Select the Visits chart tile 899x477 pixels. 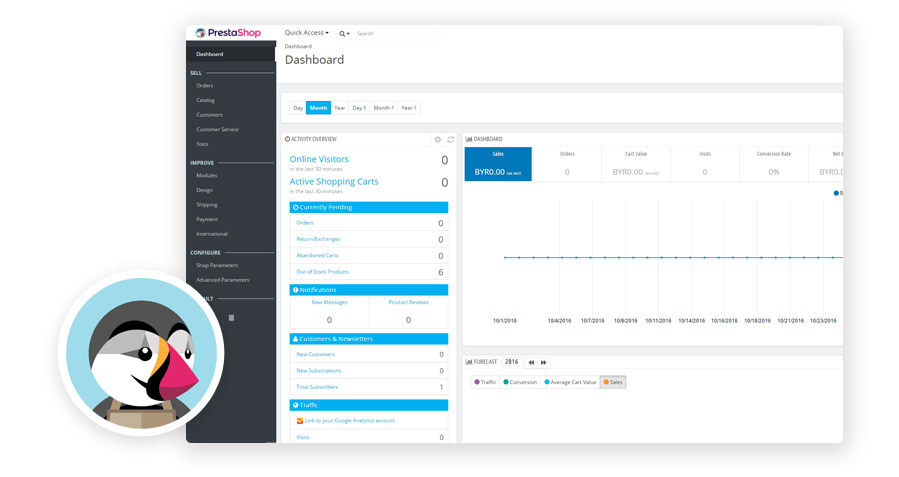click(705, 164)
